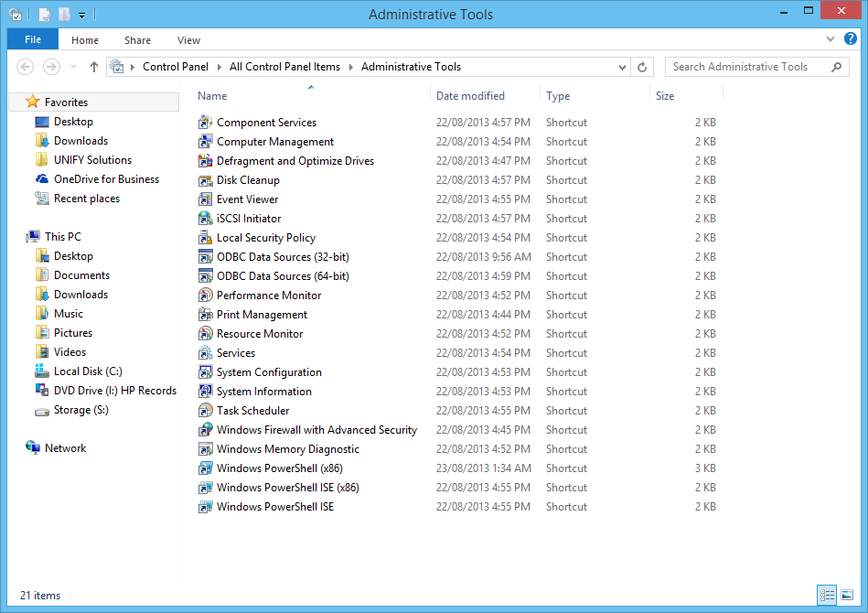Open Videos under This PC
This screenshot has height=613, width=868.
(70, 352)
